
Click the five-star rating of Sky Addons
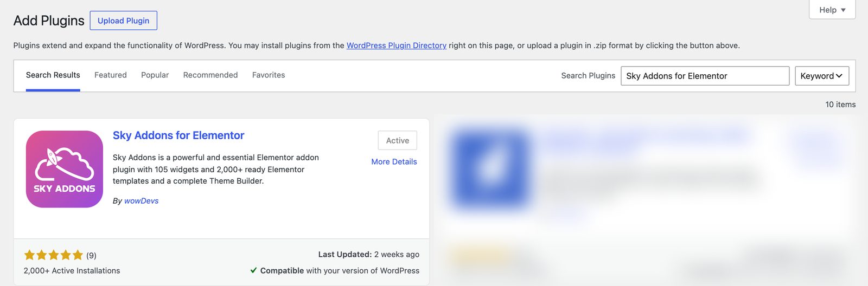pyautogui.click(x=53, y=255)
